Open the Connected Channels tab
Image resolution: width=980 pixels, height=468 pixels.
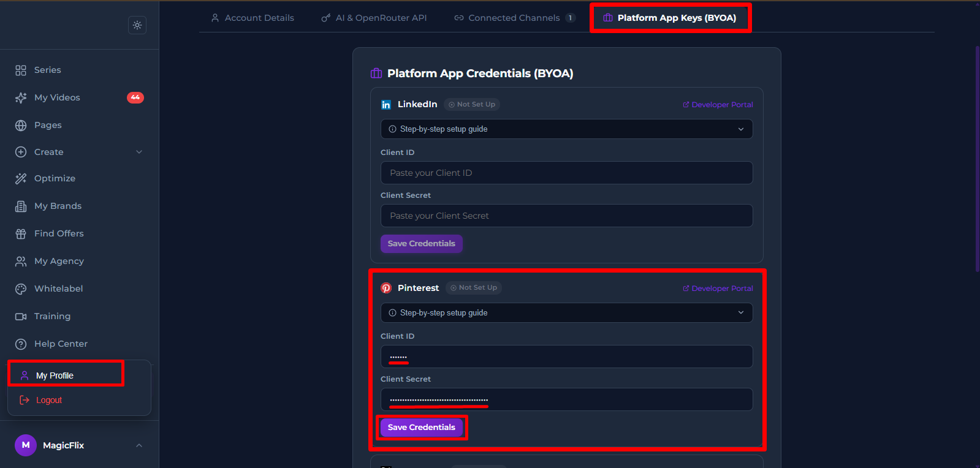(x=515, y=18)
